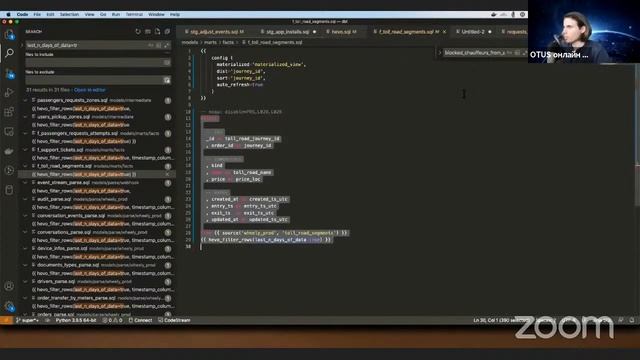Open the Search view magnifier icon
640x360 pixels.
(9, 53)
